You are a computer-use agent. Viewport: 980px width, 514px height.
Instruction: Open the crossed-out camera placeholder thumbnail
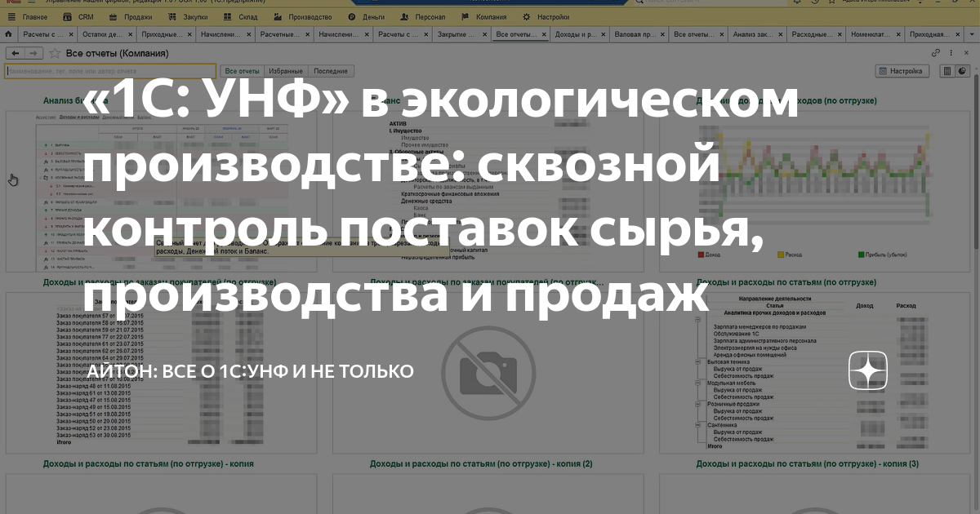pos(488,371)
